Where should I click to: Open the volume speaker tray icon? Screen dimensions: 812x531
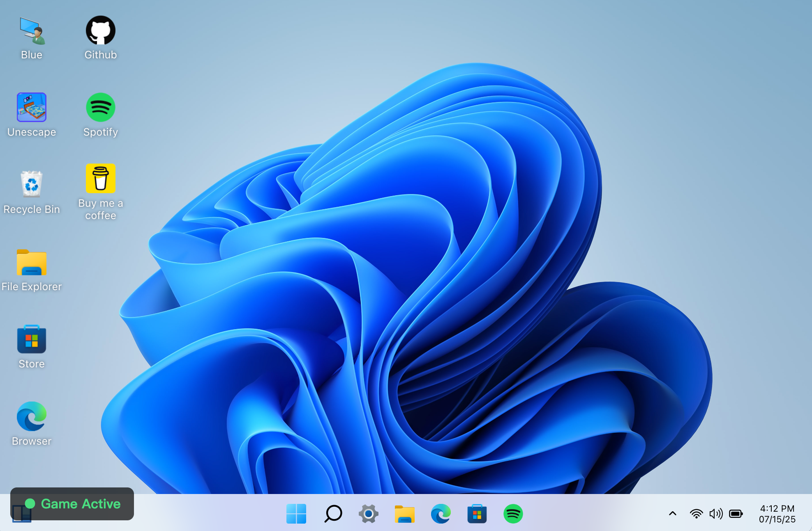tap(716, 514)
